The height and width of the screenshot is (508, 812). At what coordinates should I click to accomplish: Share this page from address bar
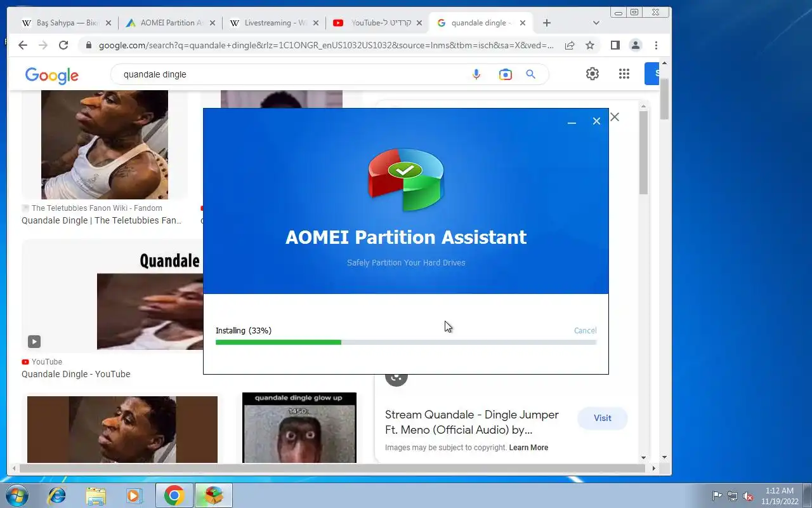click(x=570, y=45)
